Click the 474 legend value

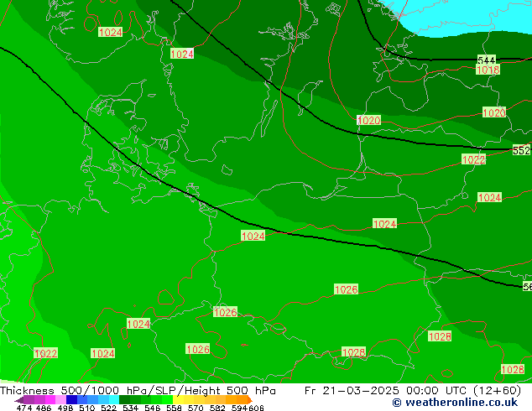[24, 408]
